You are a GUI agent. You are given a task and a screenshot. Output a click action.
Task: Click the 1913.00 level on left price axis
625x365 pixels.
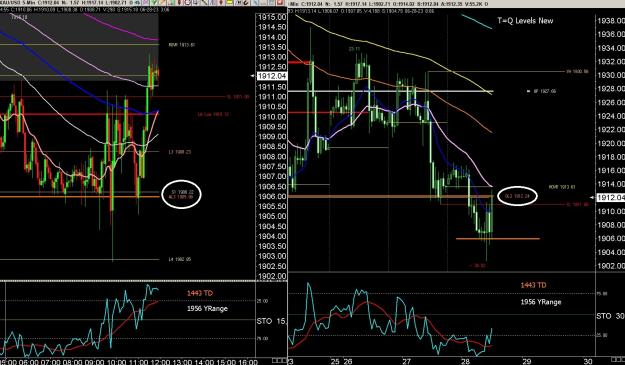(x=272, y=57)
